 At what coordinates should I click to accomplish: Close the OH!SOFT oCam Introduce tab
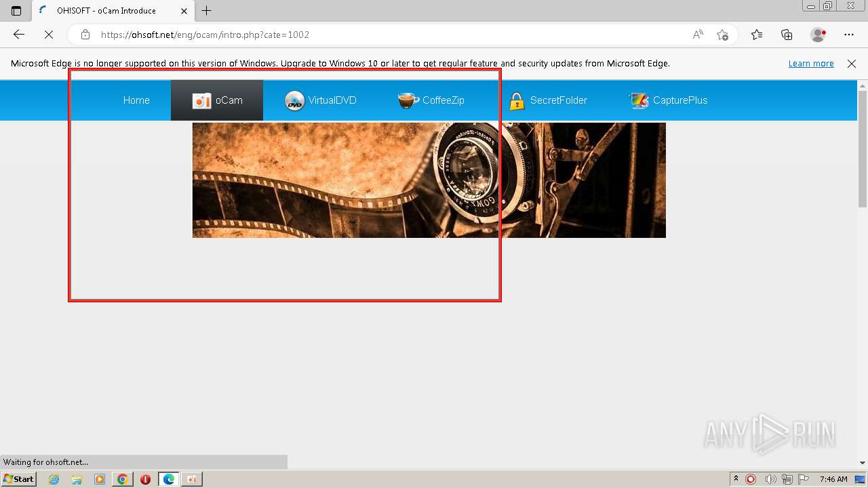tap(184, 11)
